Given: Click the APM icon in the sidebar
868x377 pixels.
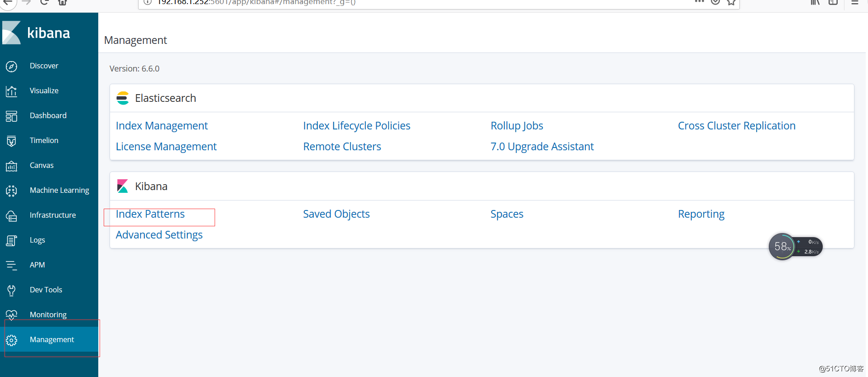Looking at the screenshot, I should tap(11, 265).
